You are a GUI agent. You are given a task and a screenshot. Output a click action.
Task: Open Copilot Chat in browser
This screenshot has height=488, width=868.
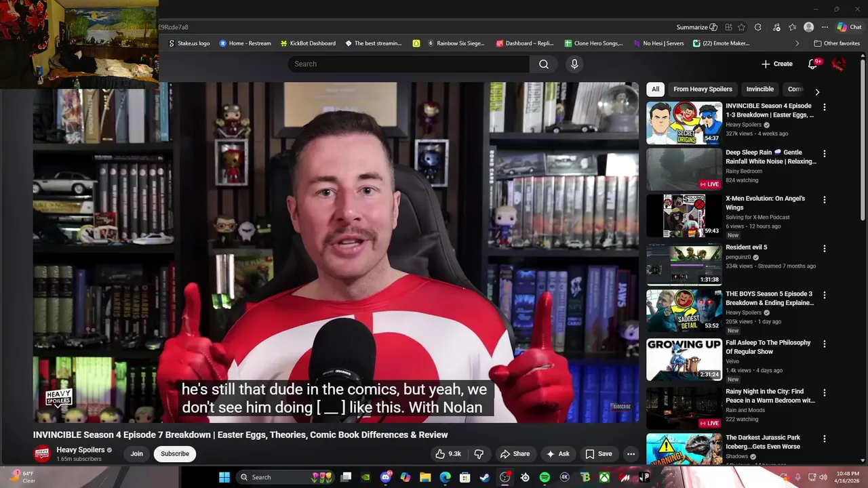tap(850, 27)
